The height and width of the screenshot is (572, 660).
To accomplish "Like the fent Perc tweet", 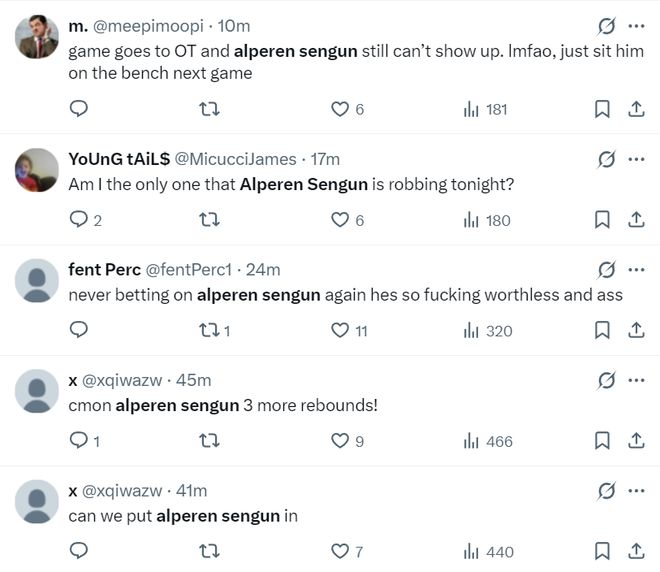I will [340, 330].
